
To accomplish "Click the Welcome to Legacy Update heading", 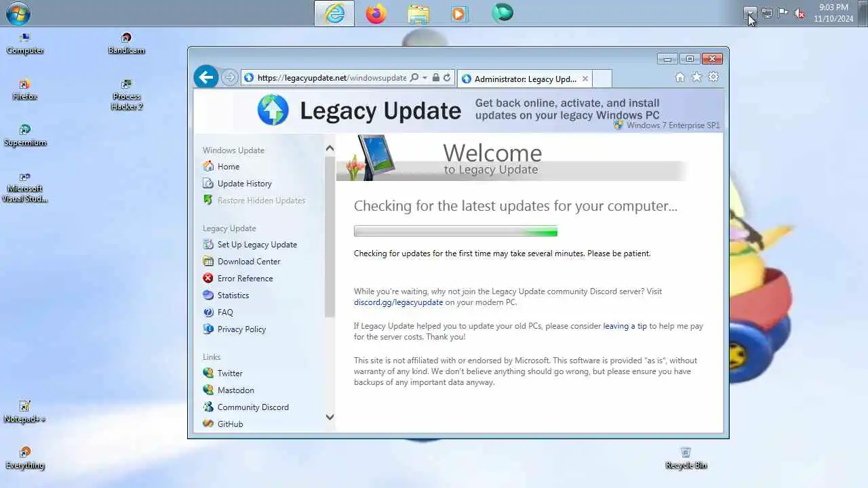I will [492, 159].
